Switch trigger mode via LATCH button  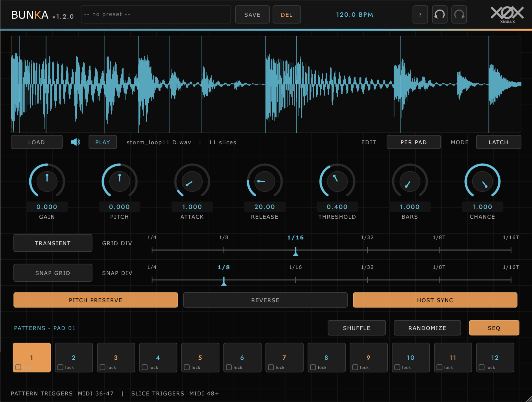(x=499, y=142)
